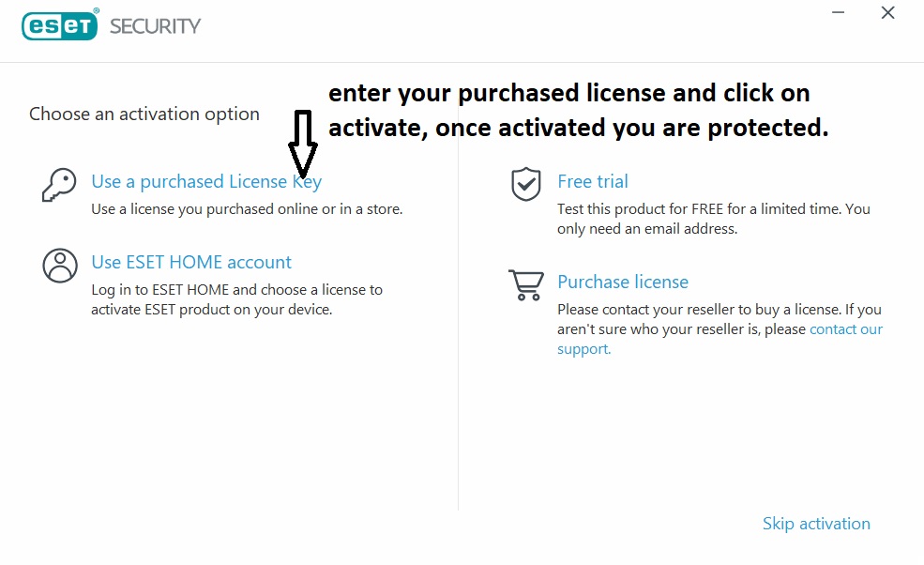
Task: Click the 'purchased online or in a store' description
Action: 247,209
